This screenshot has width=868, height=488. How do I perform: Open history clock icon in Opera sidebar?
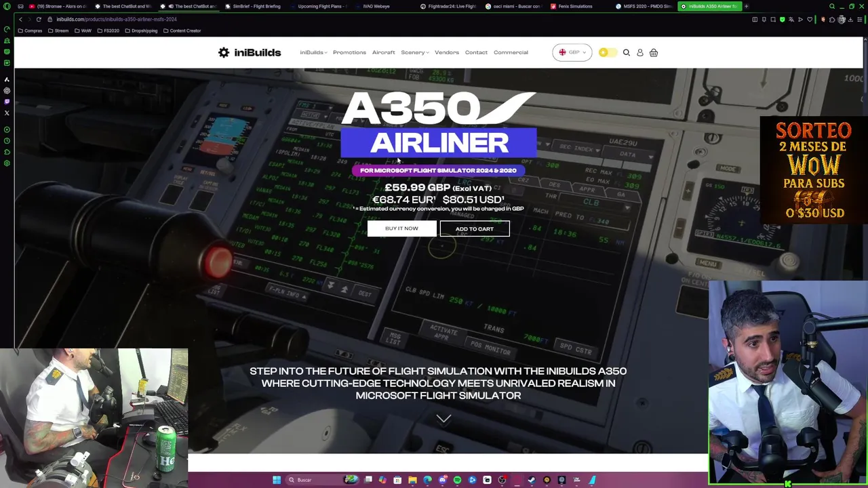pyautogui.click(x=7, y=141)
